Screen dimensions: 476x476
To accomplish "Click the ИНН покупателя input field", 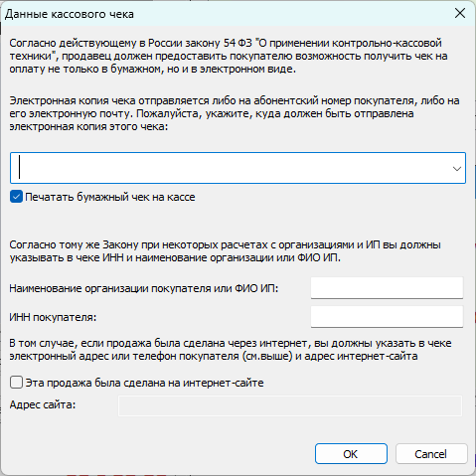I will [387, 317].
